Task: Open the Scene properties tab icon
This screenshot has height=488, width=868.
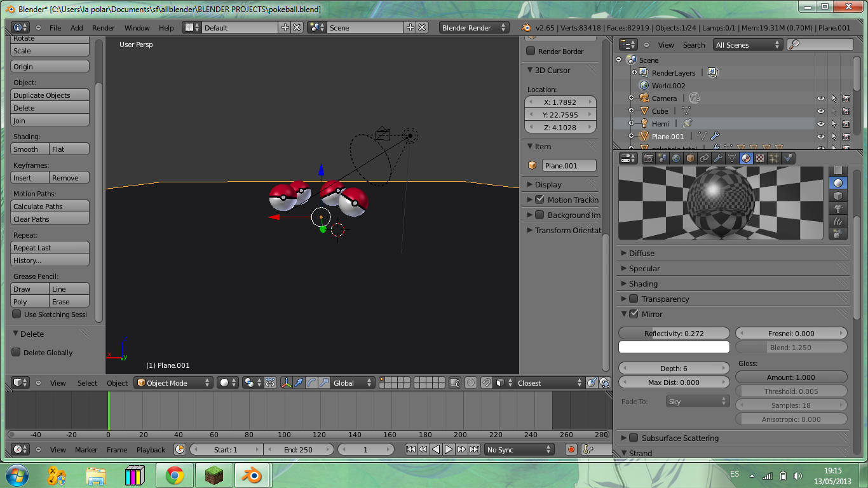Action: pyautogui.click(x=663, y=158)
